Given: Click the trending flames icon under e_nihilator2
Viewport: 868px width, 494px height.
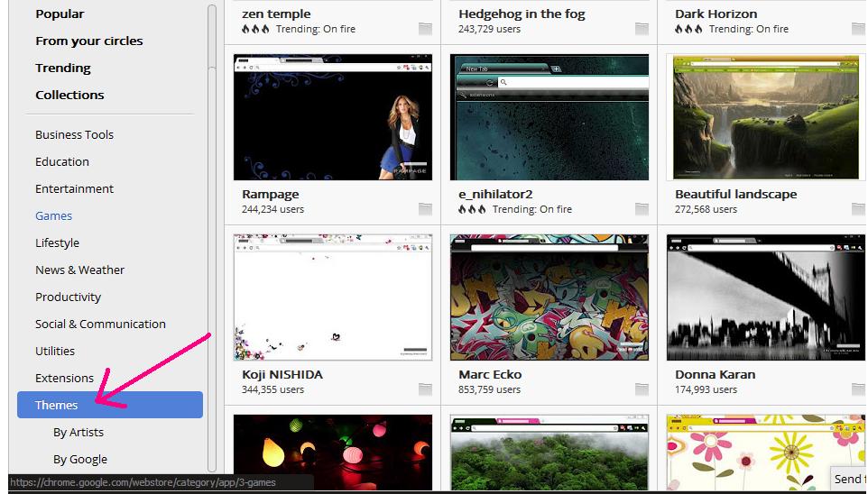Looking at the screenshot, I should pyautogui.click(x=472, y=209).
